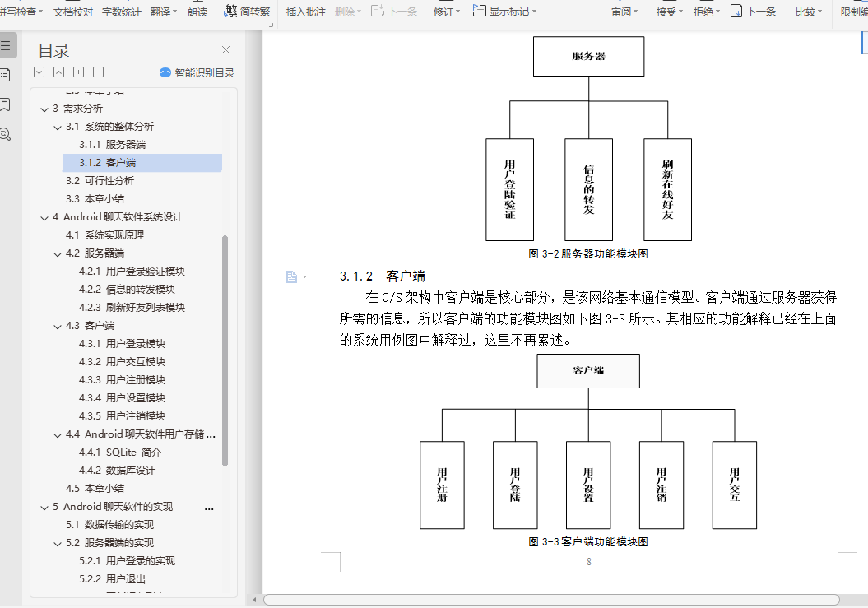Open the 接受 accept changes dropdown
The height and width of the screenshot is (608, 868).
tap(669, 12)
